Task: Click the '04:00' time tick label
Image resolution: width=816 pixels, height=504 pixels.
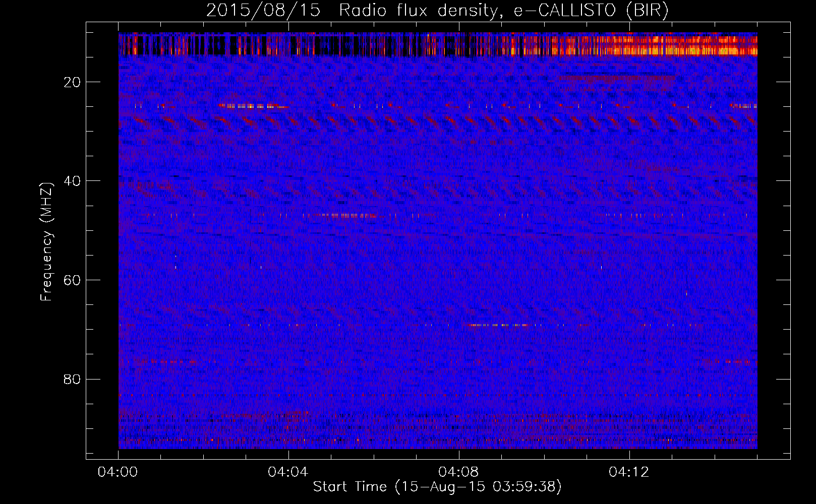Action: pyautogui.click(x=118, y=472)
